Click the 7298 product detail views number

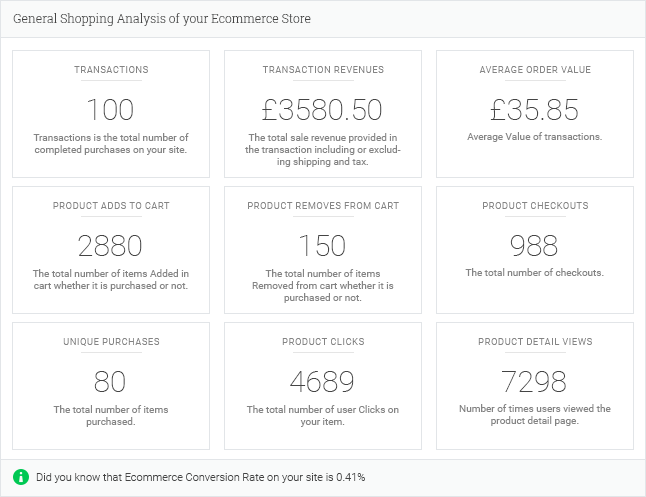535,380
